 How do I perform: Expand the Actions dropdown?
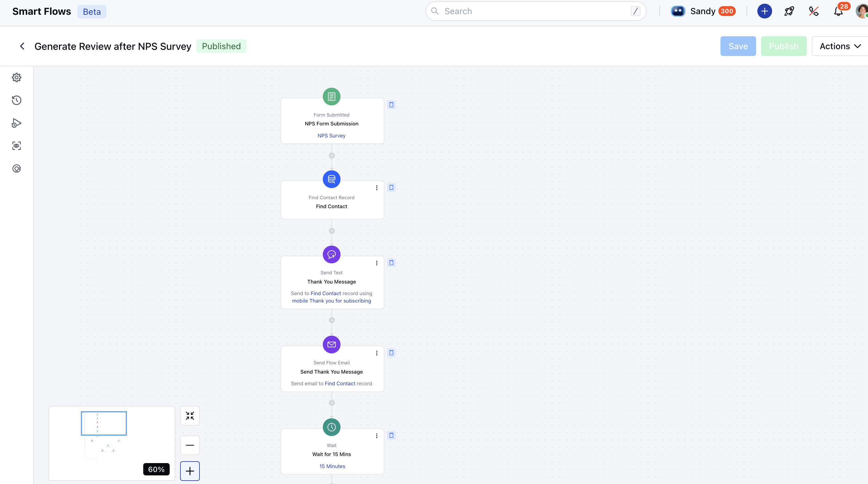pyautogui.click(x=840, y=46)
